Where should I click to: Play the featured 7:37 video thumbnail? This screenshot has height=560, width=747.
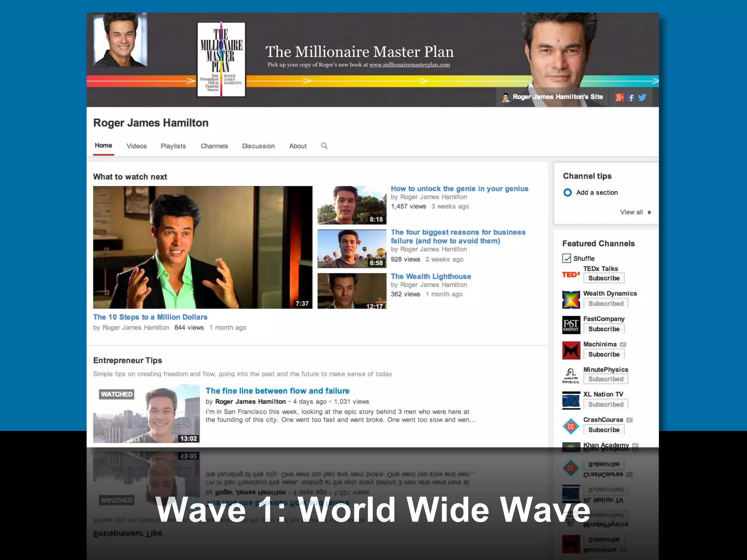(x=203, y=248)
